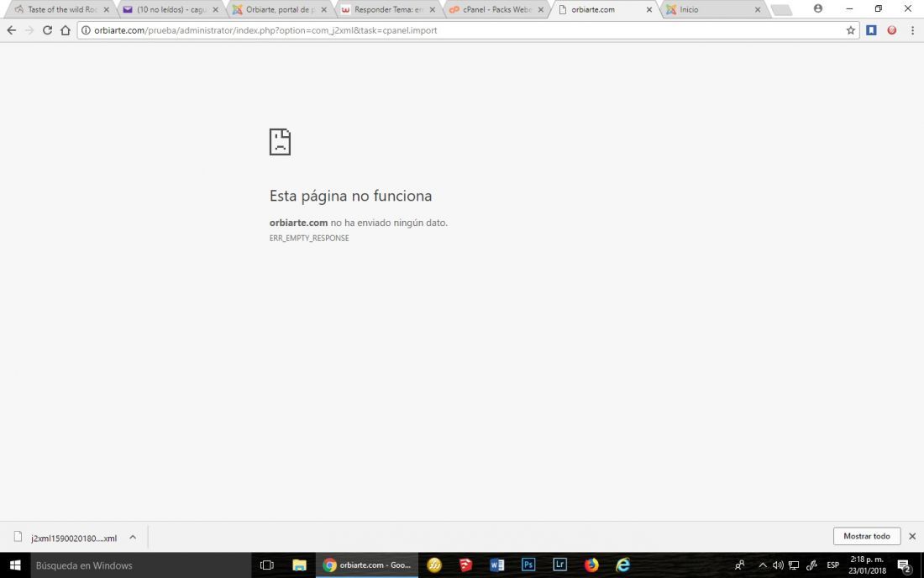
Task: Show hidden system tray icons
Action: (763, 565)
